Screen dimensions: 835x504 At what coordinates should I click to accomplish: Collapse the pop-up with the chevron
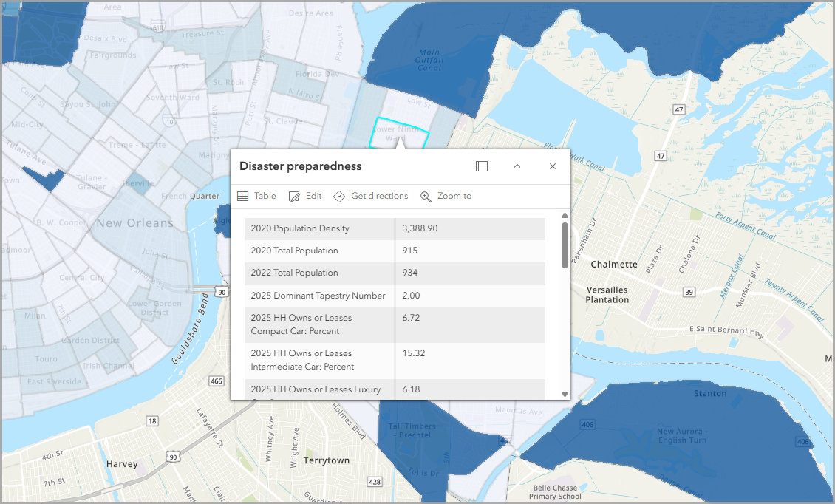pos(517,166)
